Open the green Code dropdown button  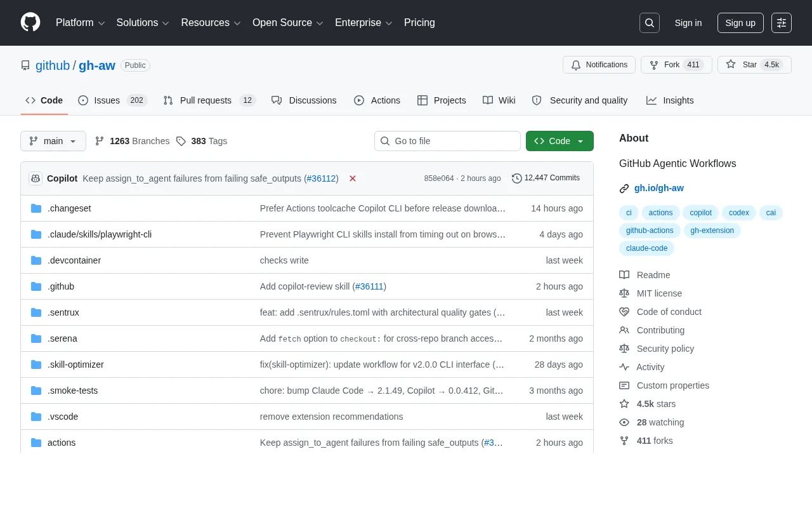[560, 141]
